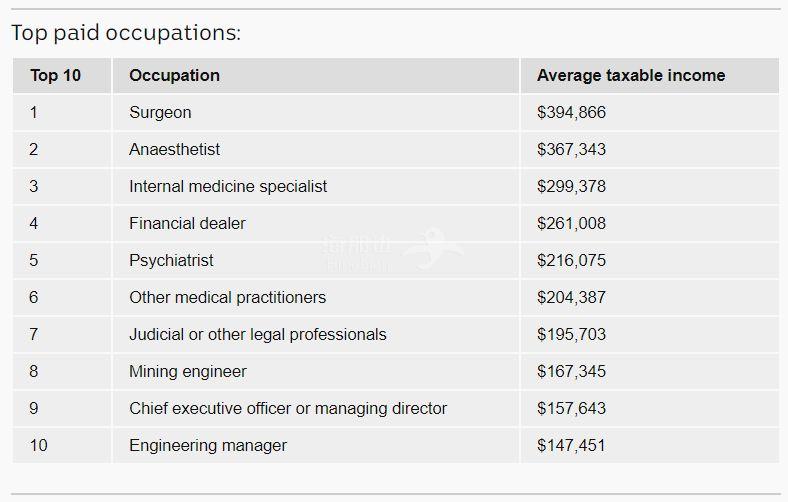Select the $394,866 income value
The height and width of the screenshot is (502, 788).
(x=571, y=113)
